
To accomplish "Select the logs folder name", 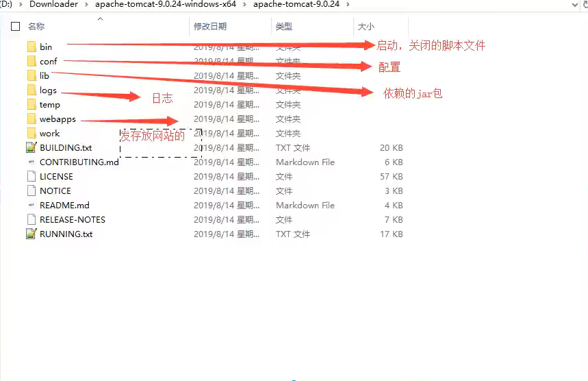I will coord(48,90).
